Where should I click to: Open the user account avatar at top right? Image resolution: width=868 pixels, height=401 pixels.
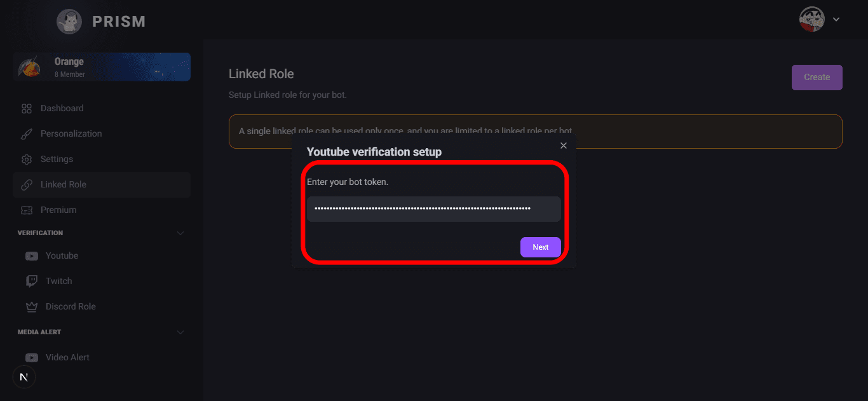click(x=811, y=19)
